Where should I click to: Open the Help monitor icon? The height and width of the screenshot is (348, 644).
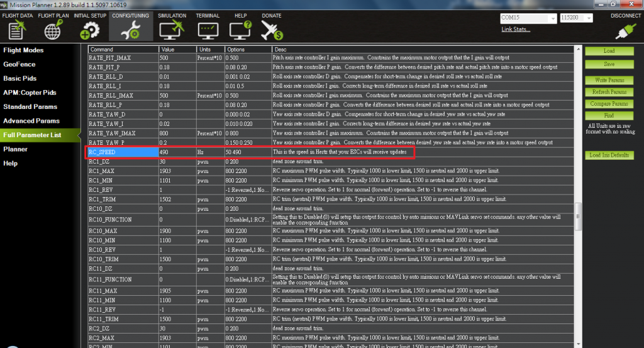240,30
